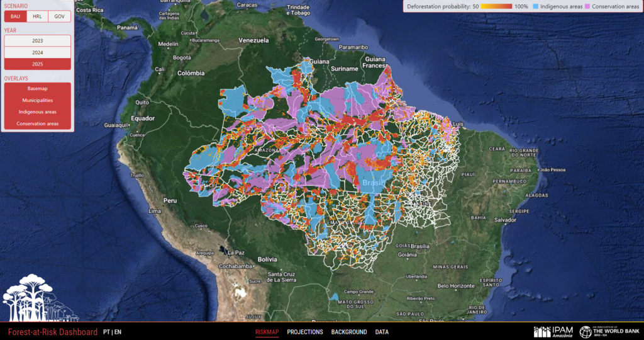
Task: Click the Salvador city label
Action: (505, 220)
